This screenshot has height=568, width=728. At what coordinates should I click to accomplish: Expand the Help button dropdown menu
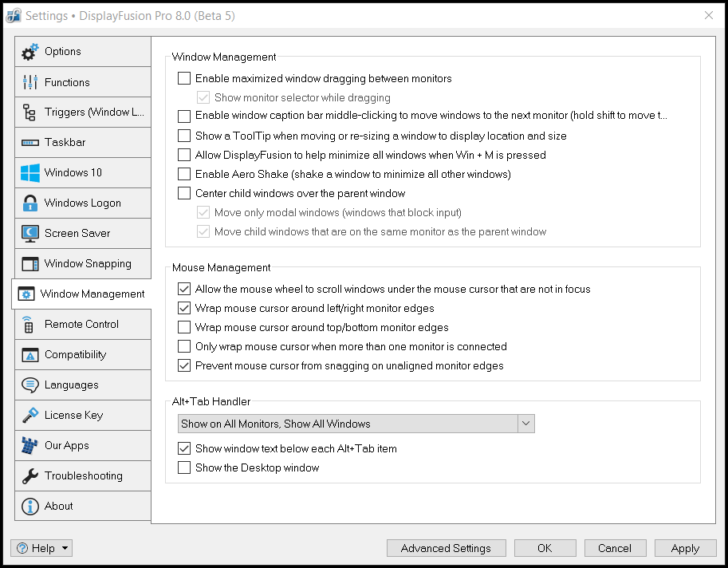(42, 548)
